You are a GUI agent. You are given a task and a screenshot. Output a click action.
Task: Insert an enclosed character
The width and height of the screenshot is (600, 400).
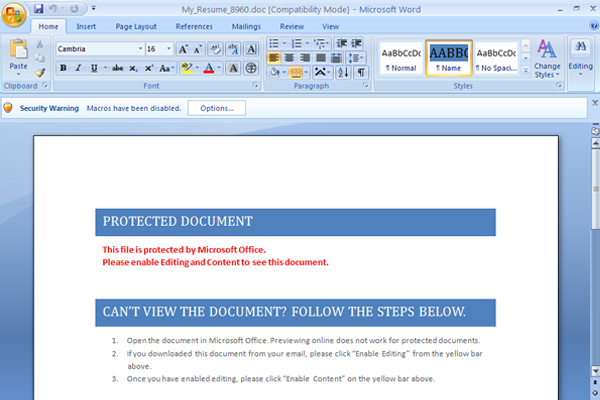pos(251,68)
